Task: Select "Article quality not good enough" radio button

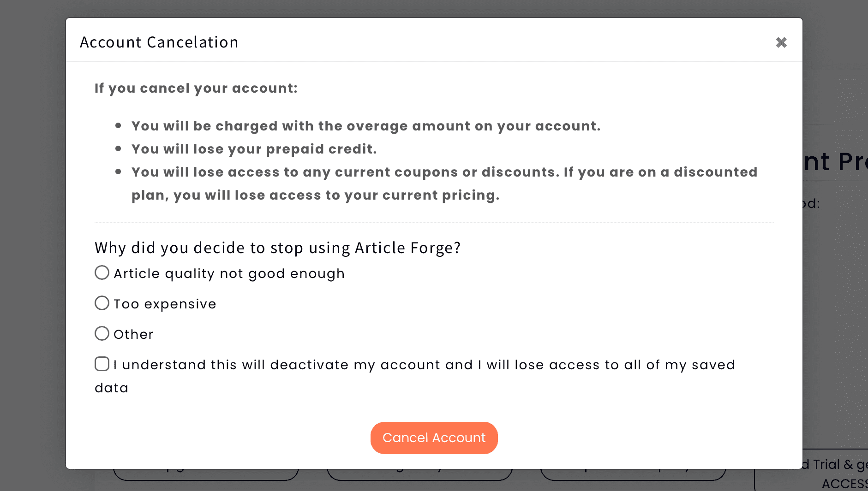Action: [x=102, y=273]
